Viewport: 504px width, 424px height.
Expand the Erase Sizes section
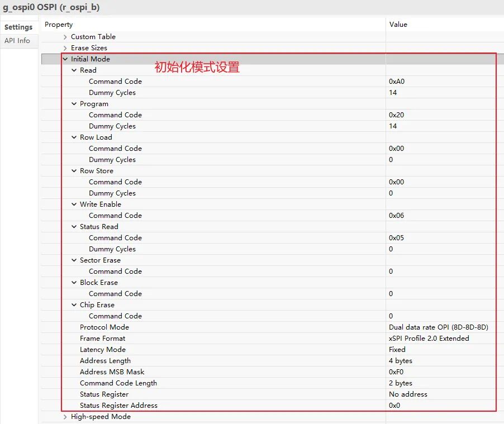(65, 48)
